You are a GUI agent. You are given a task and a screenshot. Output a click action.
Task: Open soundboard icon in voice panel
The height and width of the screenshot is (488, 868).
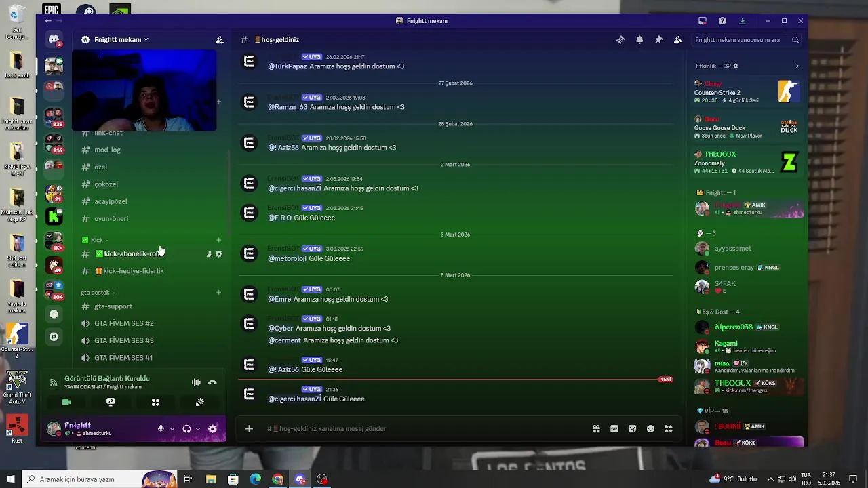[199, 402]
